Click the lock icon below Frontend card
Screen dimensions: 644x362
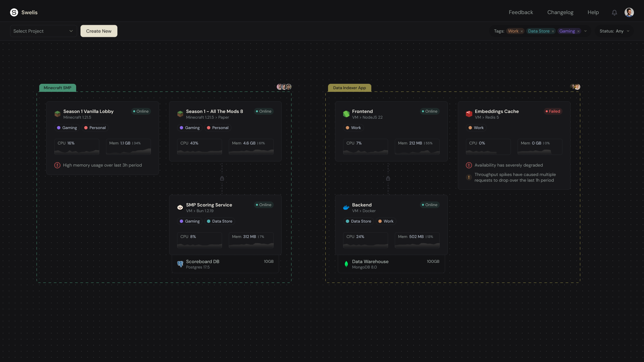click(x=388, y=178)
